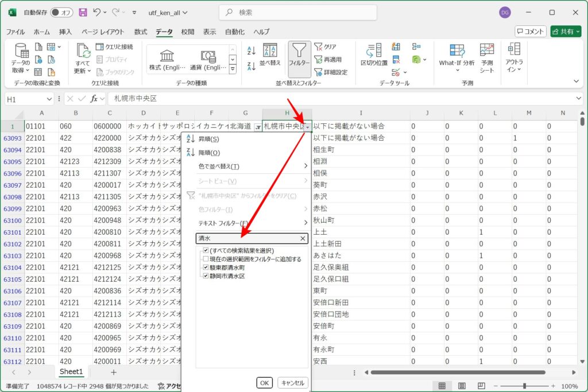This screenshot has width=588, height=392.
Task: Open the 予測シート forecast sheet
Action: pos(487,58)
